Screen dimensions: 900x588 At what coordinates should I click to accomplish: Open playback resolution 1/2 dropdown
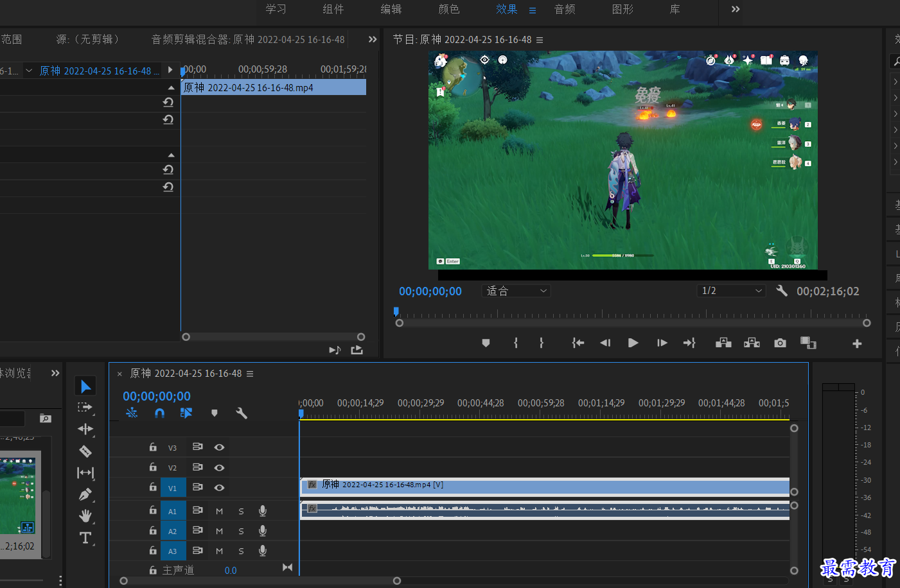point(732,291)
